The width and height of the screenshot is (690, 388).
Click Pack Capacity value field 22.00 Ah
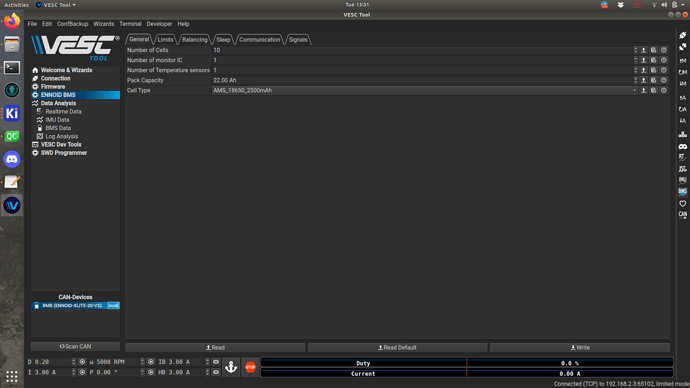click(422, 81)
